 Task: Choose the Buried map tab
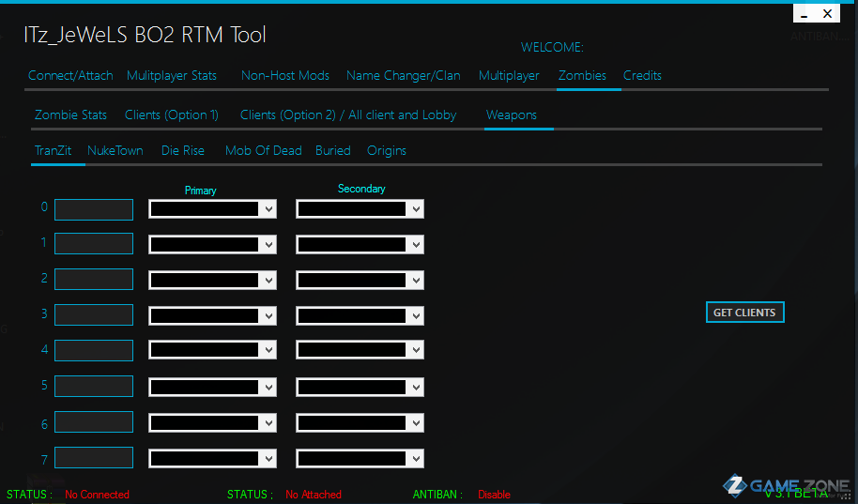[x=333, y=150]
